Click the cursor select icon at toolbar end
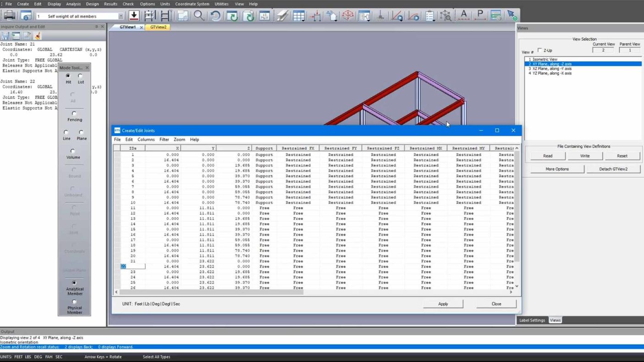The image size is (644, 362). [x=512, y=16]
